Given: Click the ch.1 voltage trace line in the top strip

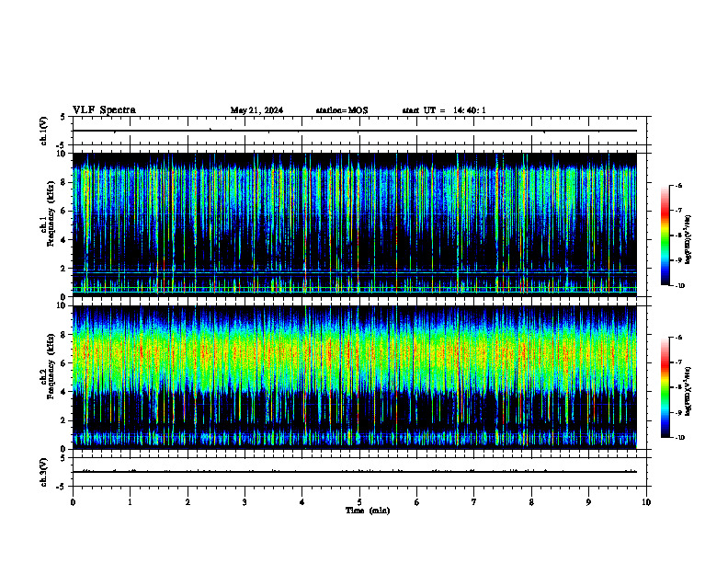Looking at the screenshot, I should tap(354, 131).
